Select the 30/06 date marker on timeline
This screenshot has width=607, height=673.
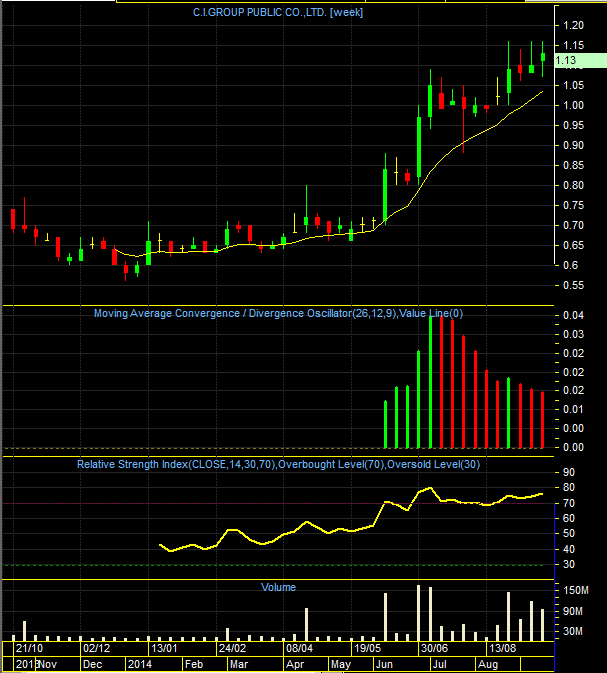click(x=434, y=648)
